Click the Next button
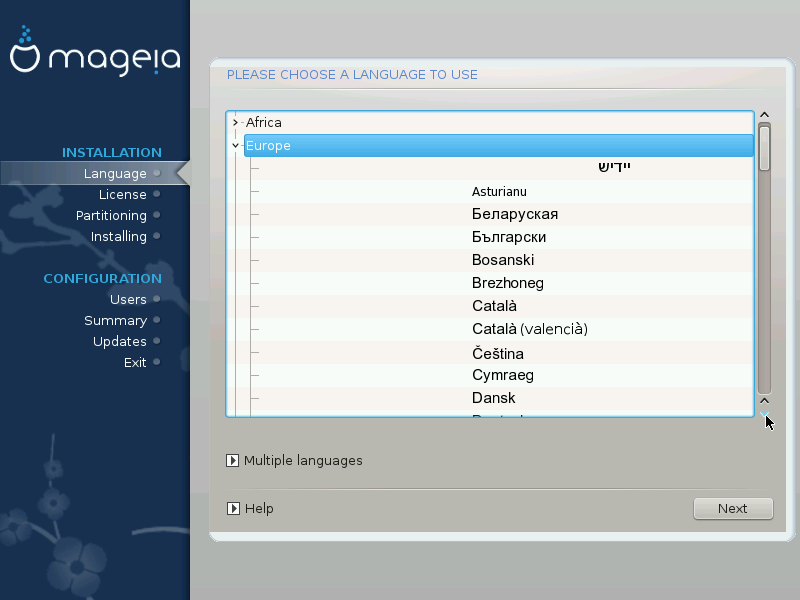Image resolution: width=800 pixels, height=600 pixels. (733, 509)
